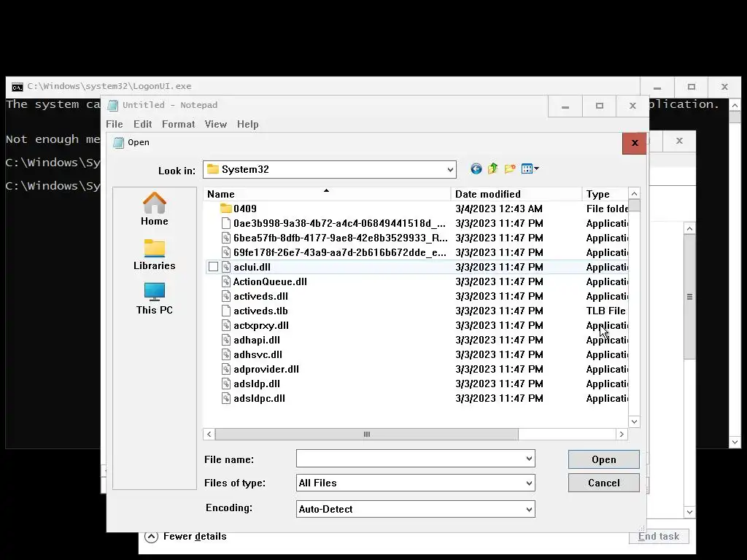Select the 0409 folder icon
This screenshot has height=560, width=747.
[226, 209]
